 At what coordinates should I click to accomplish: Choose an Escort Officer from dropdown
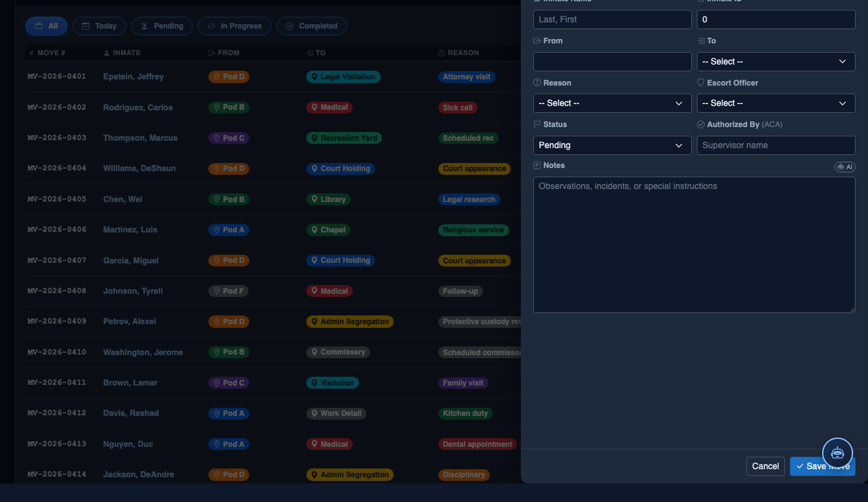pos(776,103)
